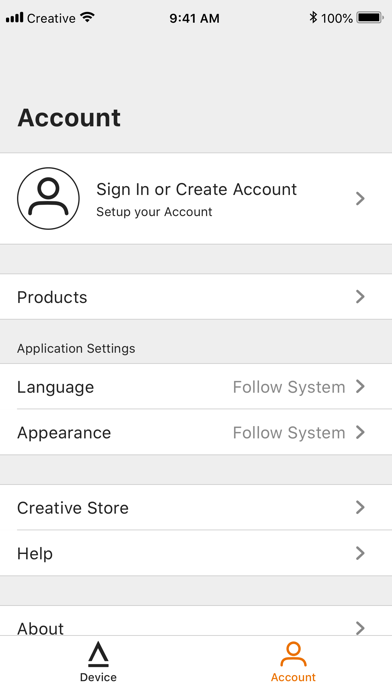
Task: Click the About row chevron
Action: click(x=360, y=628)
